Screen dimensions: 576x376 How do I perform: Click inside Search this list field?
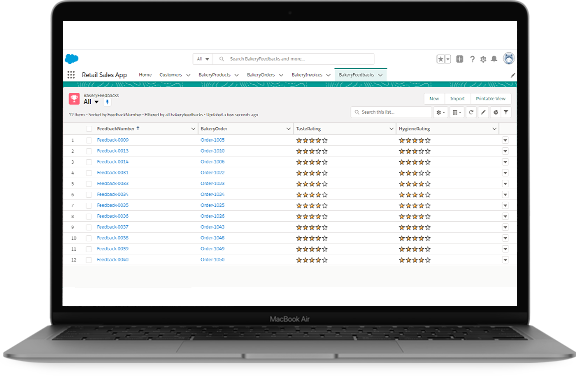click(391, 112)
